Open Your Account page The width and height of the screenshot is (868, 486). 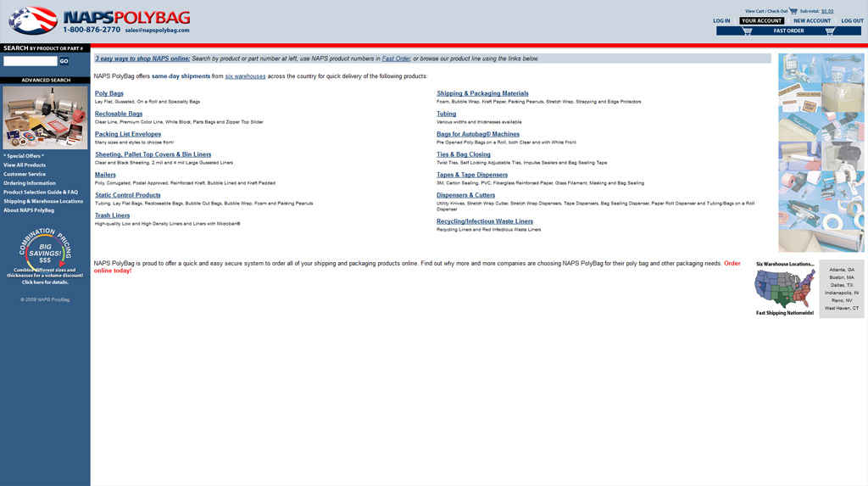point(761,21)
